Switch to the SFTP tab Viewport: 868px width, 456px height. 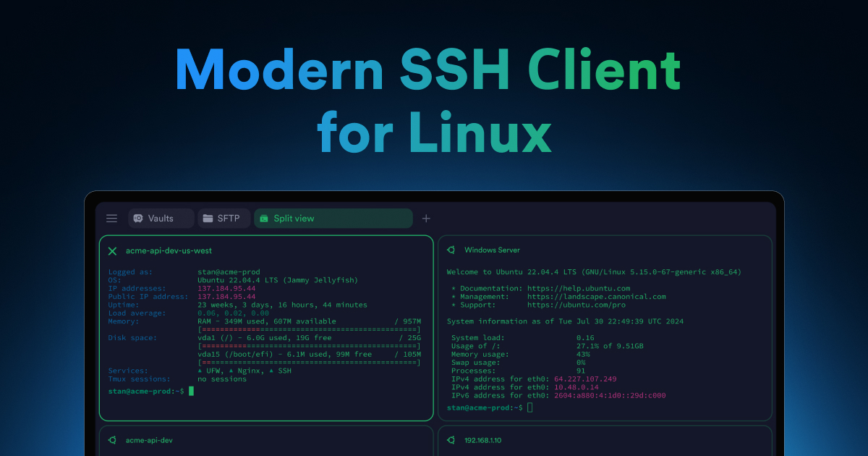[224, 219]
